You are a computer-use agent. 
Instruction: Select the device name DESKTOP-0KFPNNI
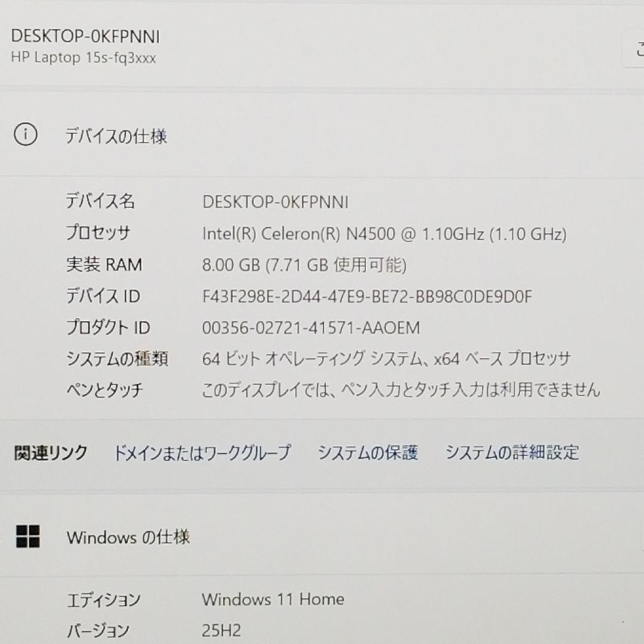point(275,202)
